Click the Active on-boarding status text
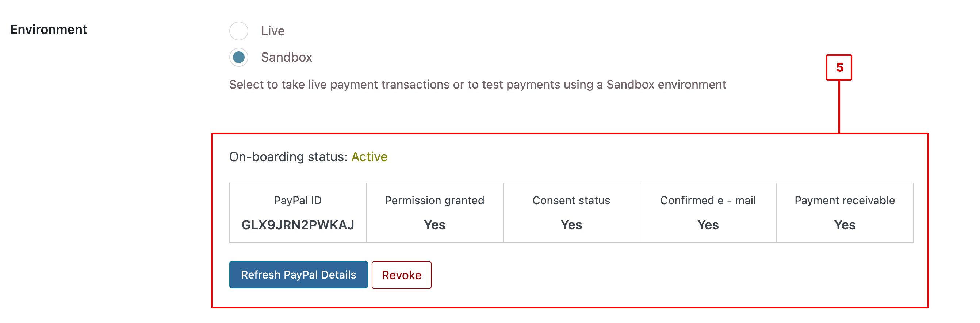This screenshot has height=323, width=980. pyautogui.click(x=369, y=156)
